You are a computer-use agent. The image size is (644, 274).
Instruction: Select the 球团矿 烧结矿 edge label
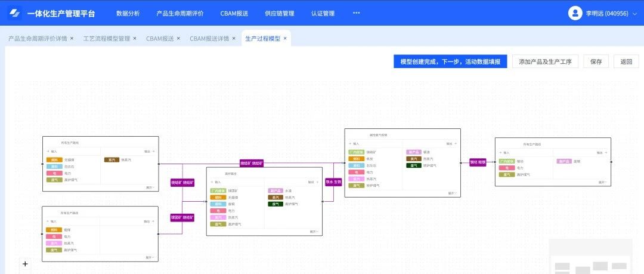(x=182, y=217)
